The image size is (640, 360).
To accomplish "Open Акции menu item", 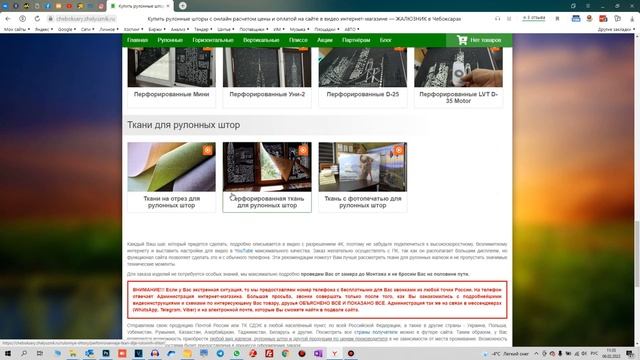I will 324,40.
